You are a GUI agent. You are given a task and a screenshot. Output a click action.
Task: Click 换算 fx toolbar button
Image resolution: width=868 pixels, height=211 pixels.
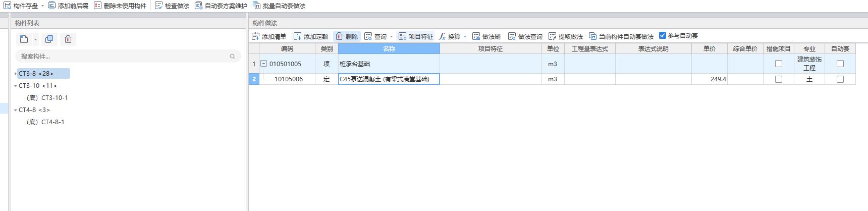tap(450, 36)
